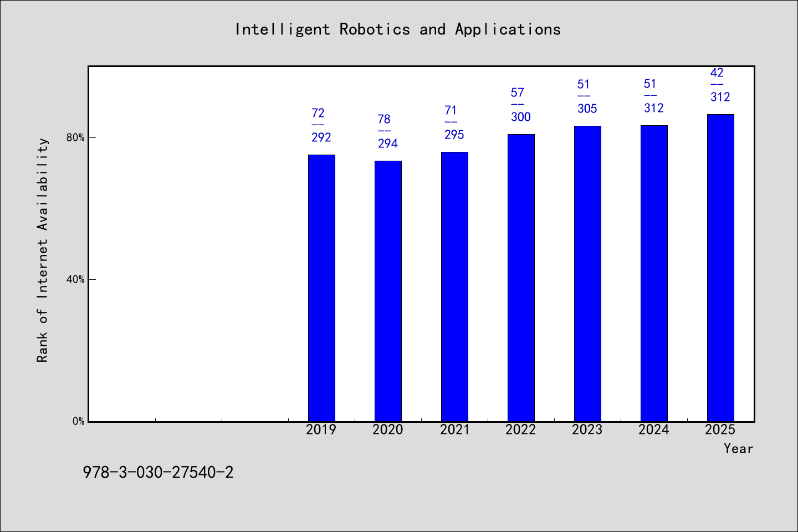Click the 2023 x-axis label

pos(587,429)
